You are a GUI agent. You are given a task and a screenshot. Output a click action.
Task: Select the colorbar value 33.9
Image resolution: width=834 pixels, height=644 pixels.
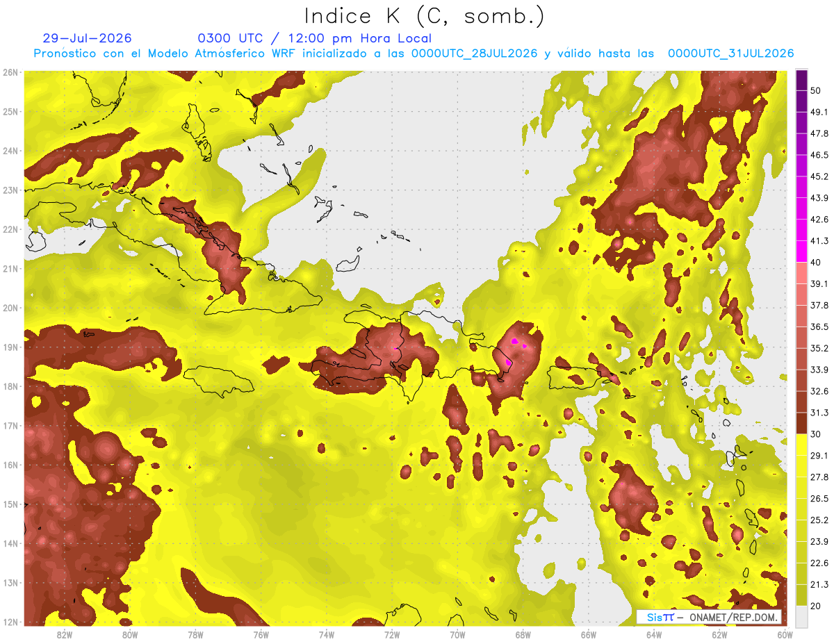pyautogui.click(x=819, y=370)
